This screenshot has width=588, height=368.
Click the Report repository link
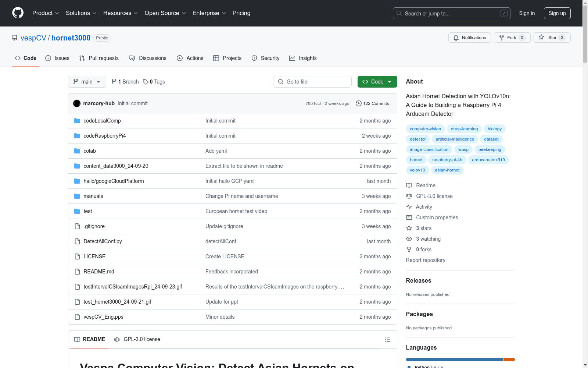(x=426, y=260)
